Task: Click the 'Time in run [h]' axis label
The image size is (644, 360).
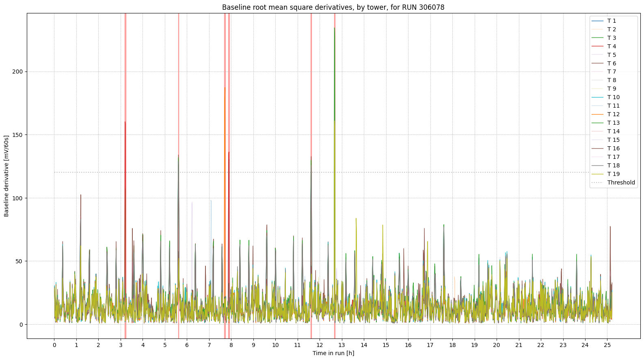Action: (x=333, y=353)
